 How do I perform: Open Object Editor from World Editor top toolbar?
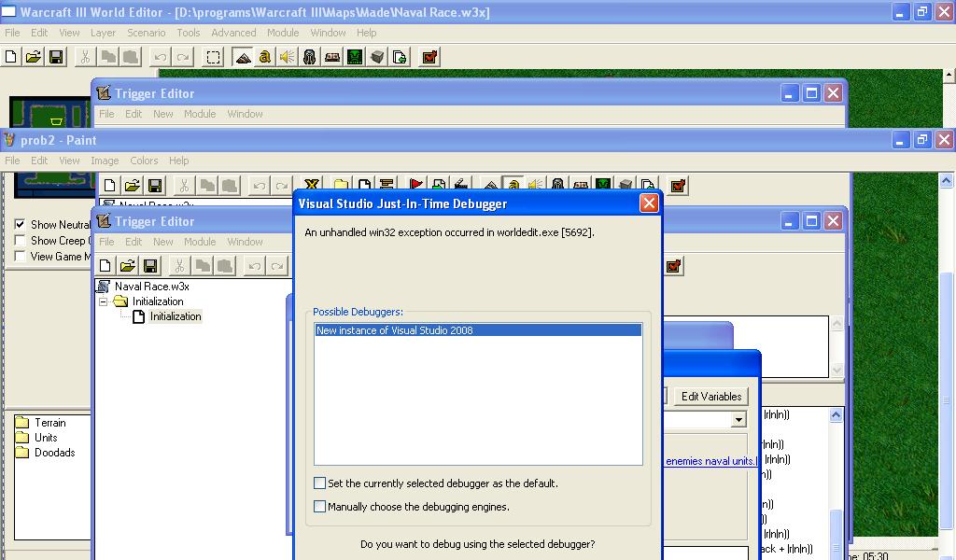[310, 57]
